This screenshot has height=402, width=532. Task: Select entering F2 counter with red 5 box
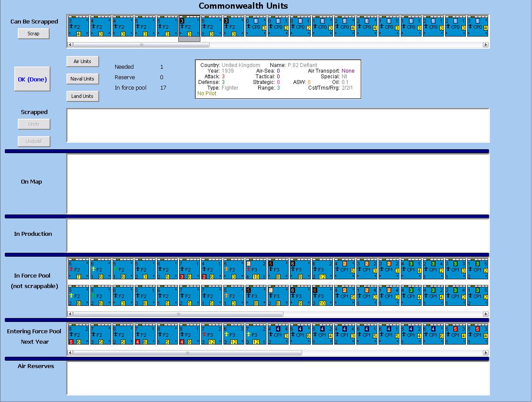pyautogui.click(x=79, y=334)
